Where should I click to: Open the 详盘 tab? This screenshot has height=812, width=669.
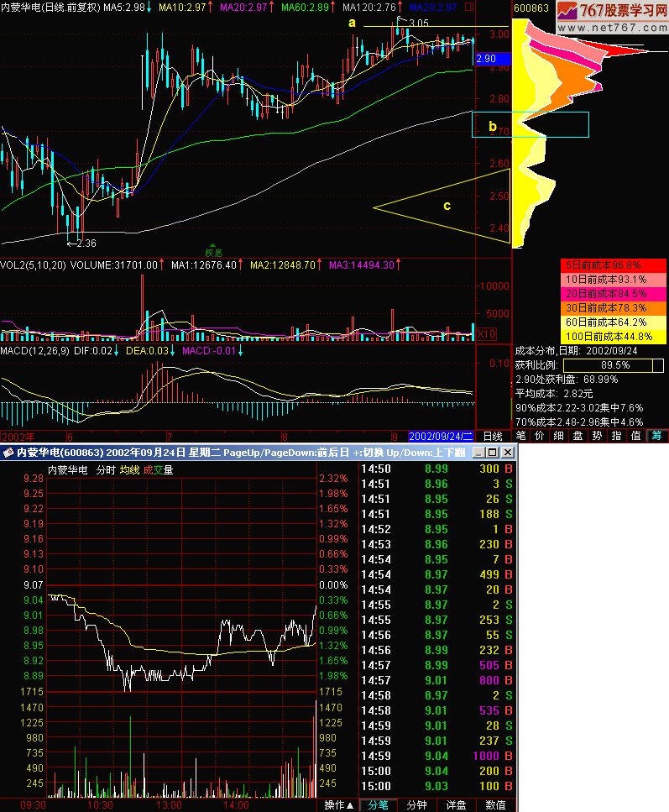coord(456,805)
